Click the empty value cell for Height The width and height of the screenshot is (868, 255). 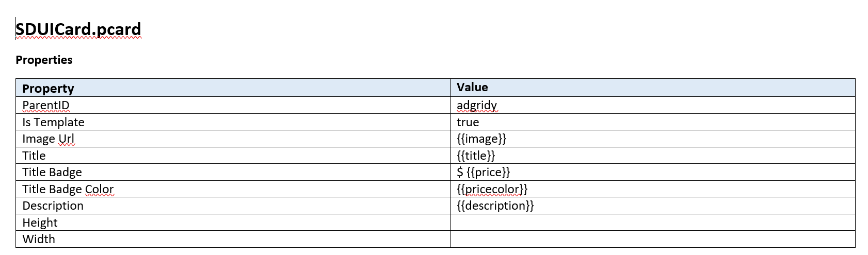652,223
